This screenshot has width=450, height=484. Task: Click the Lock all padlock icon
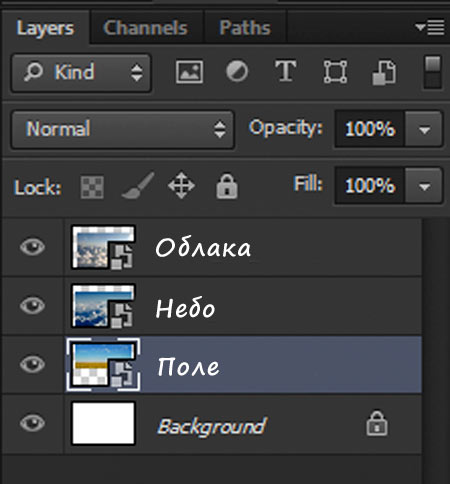point(227,186)
